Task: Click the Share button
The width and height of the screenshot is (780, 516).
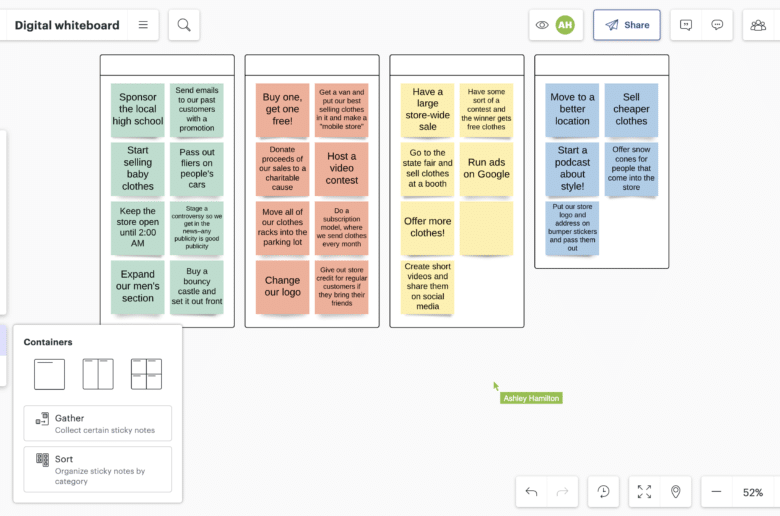Action: click(627, 25)
